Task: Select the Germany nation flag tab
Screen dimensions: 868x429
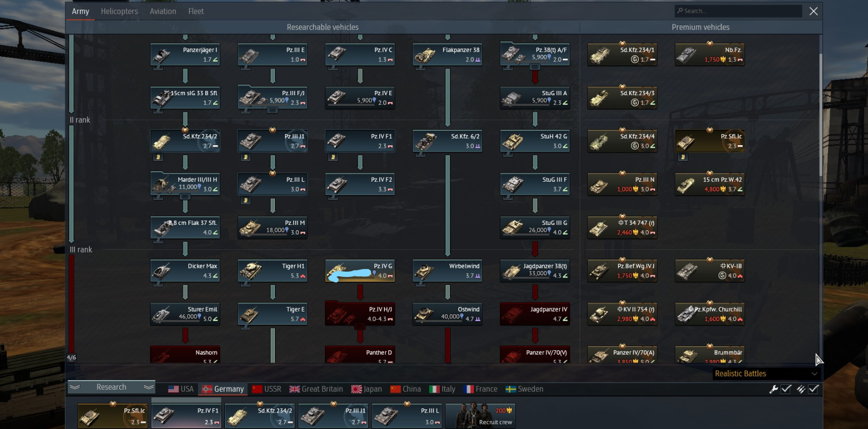Action: 223,389
